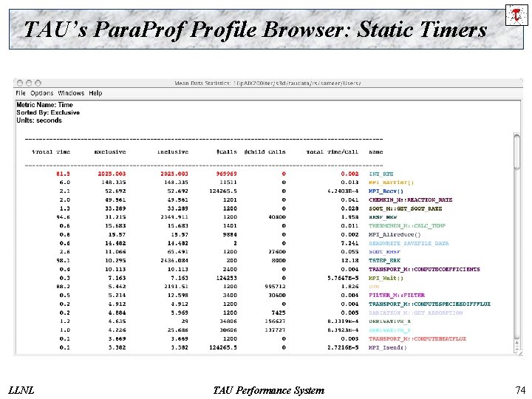This screenshot has width=532, height=399.
Task: Click the %total time column header
Action: [x=51, y=152]
